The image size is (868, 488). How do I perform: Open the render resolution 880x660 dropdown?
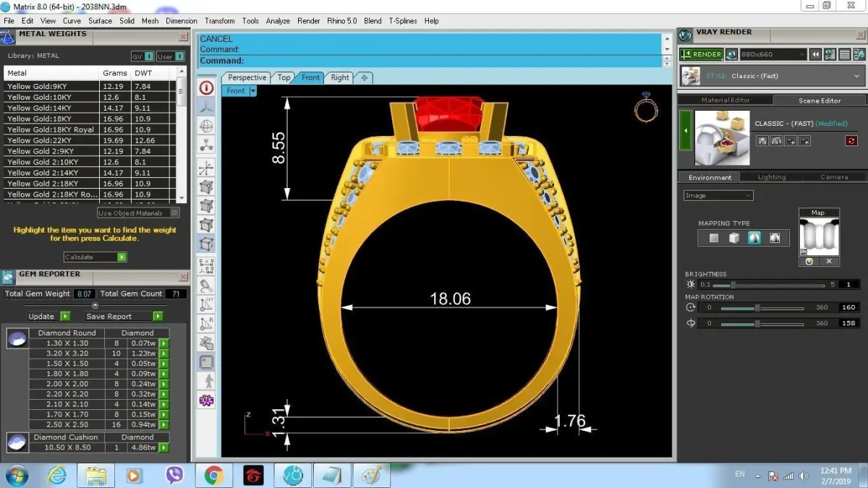tap(773, 54)
